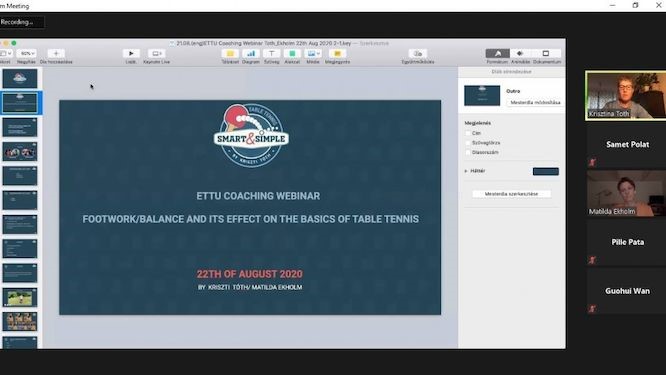Screen dimensions: 666x375
Task: Select the highlighted second slide thumbnail
Action: coord(20,103)
